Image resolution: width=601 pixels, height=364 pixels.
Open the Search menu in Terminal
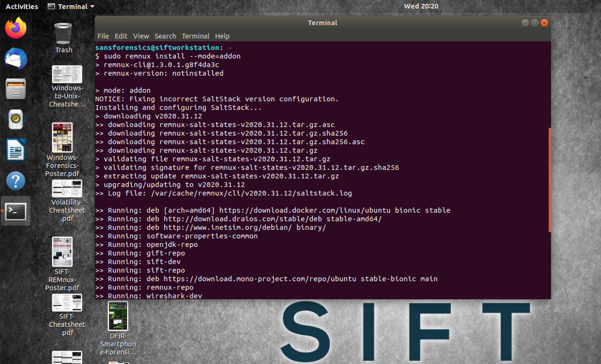tap(165, 36)
